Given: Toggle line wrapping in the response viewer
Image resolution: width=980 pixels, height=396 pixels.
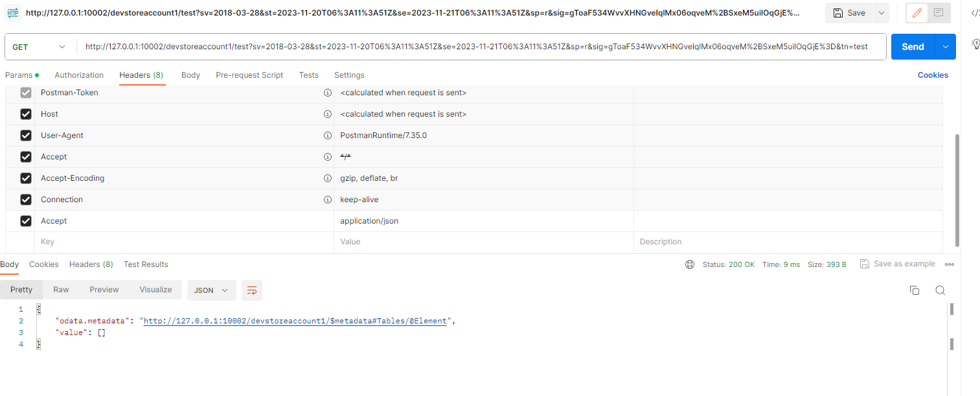Looking at the screenshot, I should coord(252,290).
